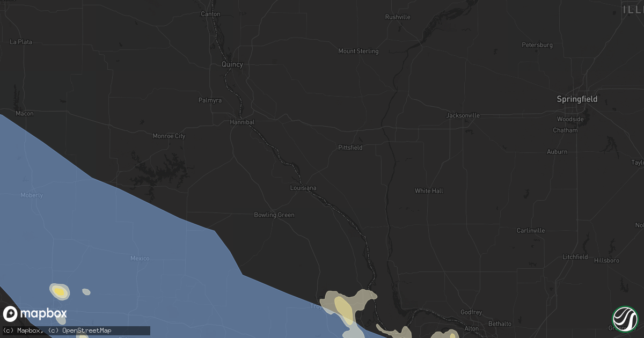
Task: Click the Quincy city label
Action: (232, 64)
